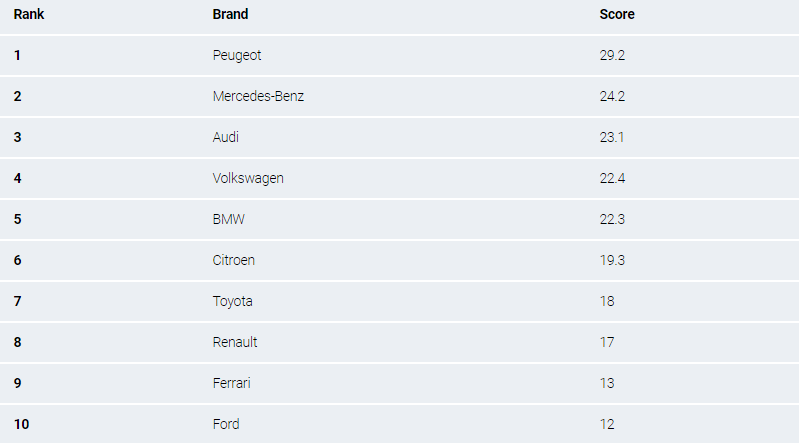Select rank number 7 cell
The image size is (799, 443).
(x=17, y=301)
